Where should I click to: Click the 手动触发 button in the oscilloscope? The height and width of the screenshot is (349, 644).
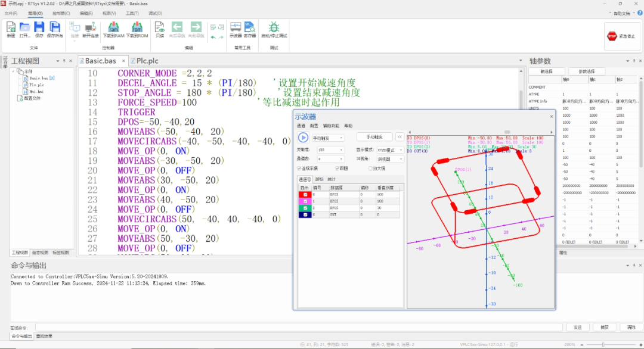click(x=374, y=137)
